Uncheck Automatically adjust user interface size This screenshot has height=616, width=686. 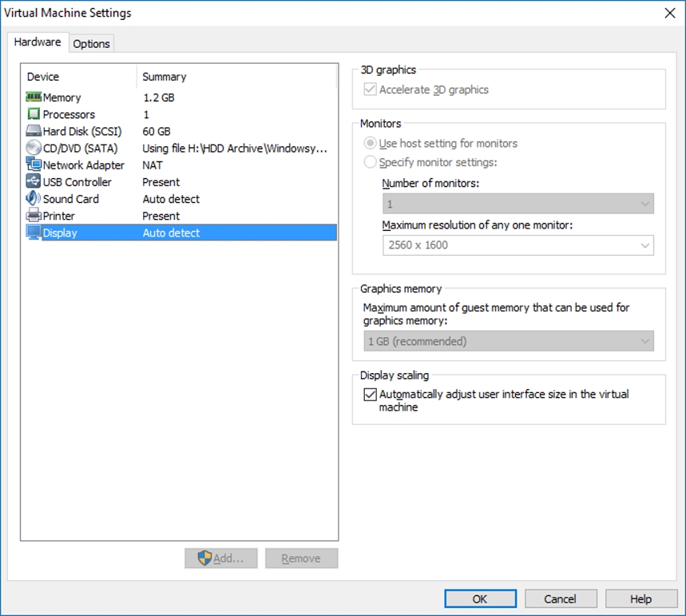click(370, 395)
